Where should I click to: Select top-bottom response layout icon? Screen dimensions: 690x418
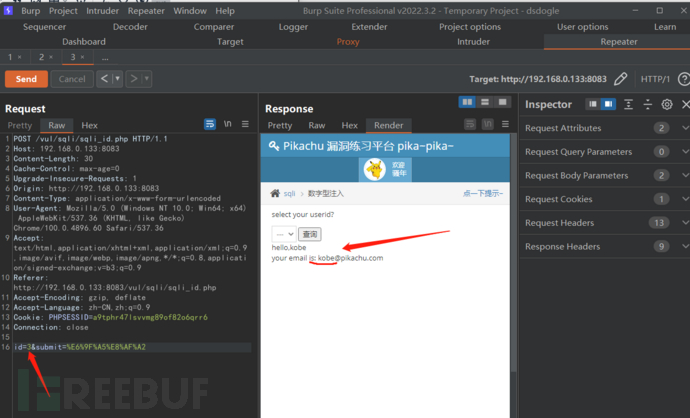coord(484,102)
